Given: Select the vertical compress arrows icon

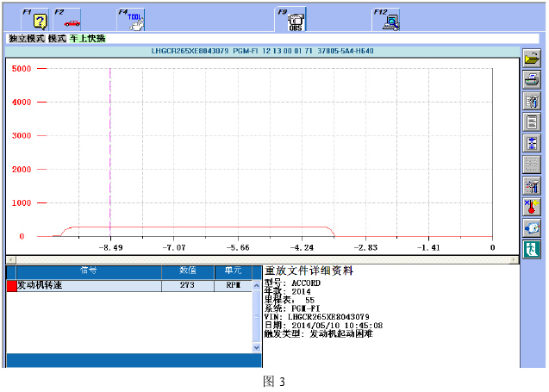Looking at the screenshot, I should (532, 143).
